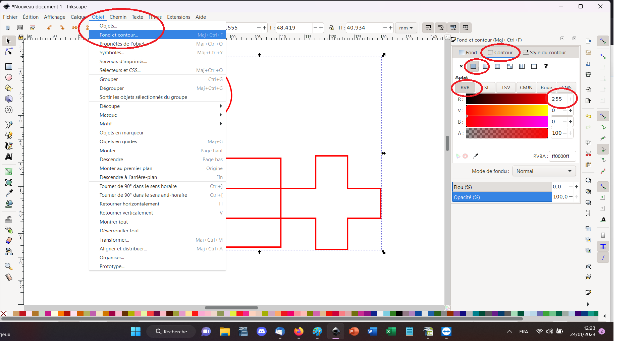The height and width of the screenshot is (362, 644).
Task: Expand the Masque submenu
Action: coord(157,115)
